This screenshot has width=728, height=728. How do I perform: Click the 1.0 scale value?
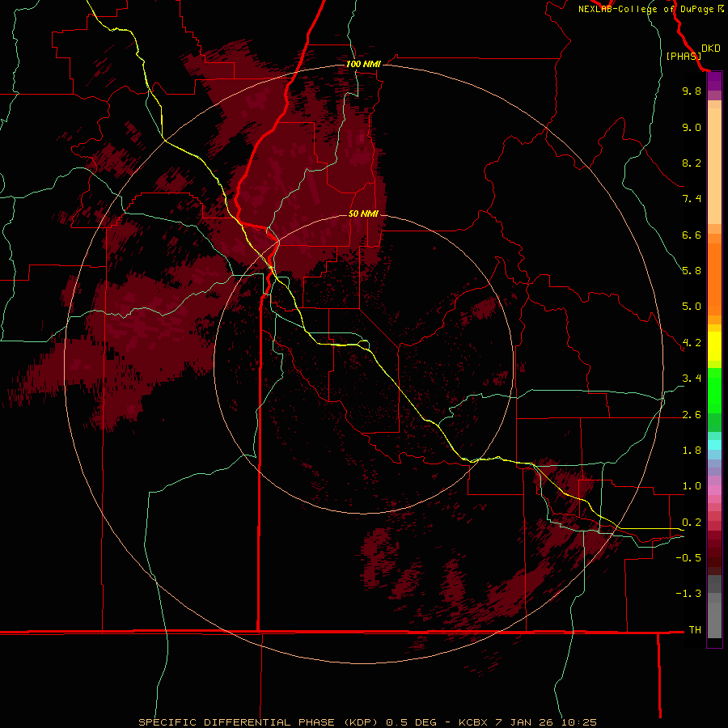(x=692, y=486)
